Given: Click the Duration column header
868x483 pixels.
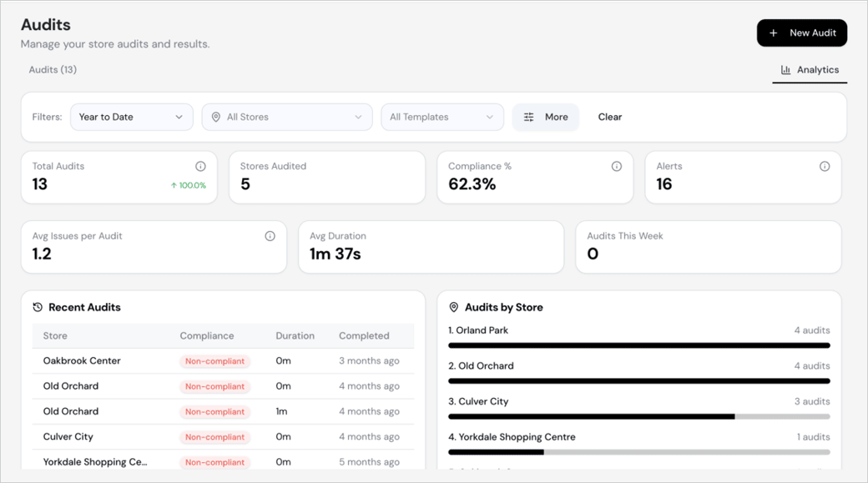Looking at the screenshot, I should 295,336.
